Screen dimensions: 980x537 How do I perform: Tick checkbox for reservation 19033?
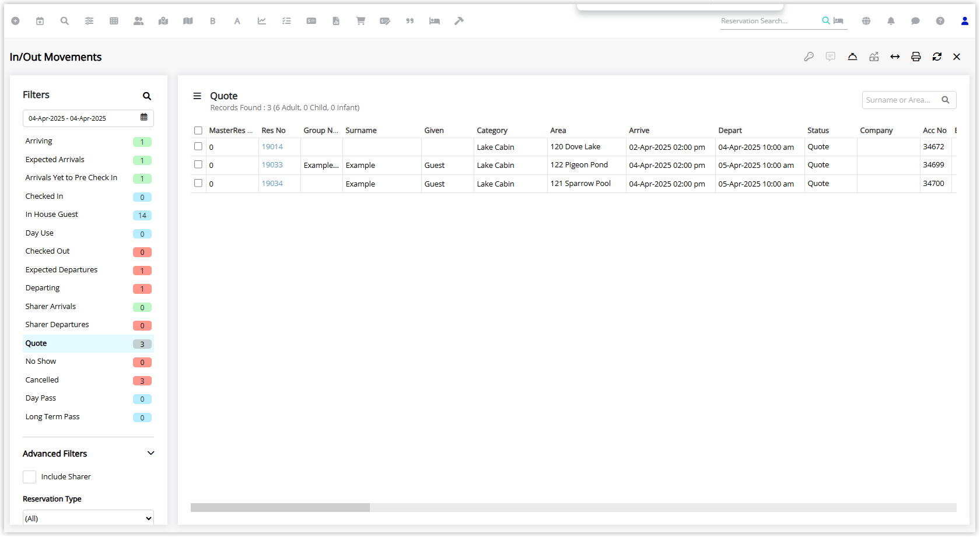(198, 164)
